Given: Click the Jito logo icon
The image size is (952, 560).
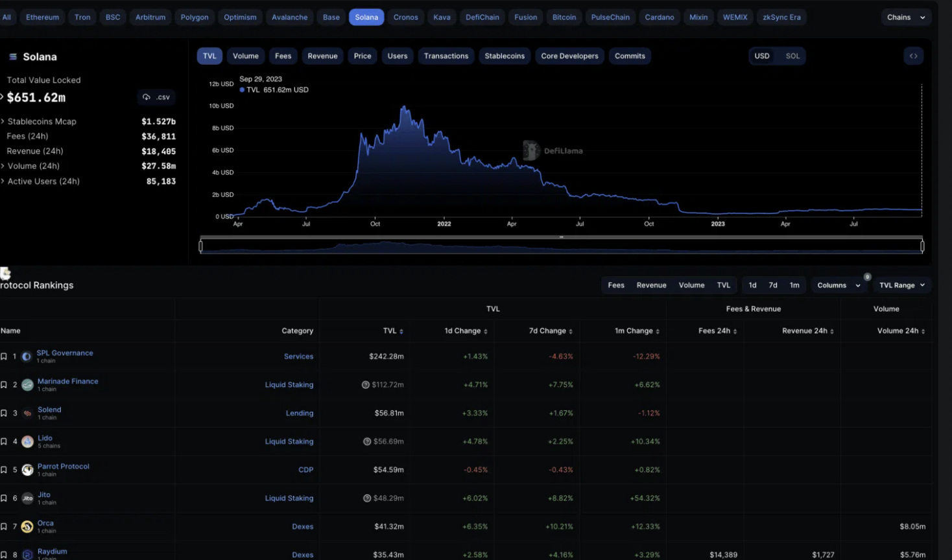Looking at the screenshot, I should [27, 498].
